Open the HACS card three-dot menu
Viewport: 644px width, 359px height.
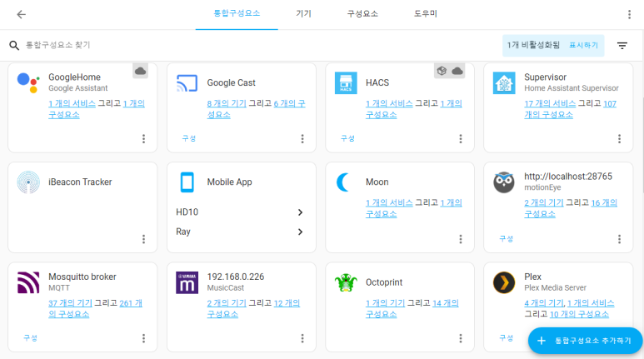(461, 139)
